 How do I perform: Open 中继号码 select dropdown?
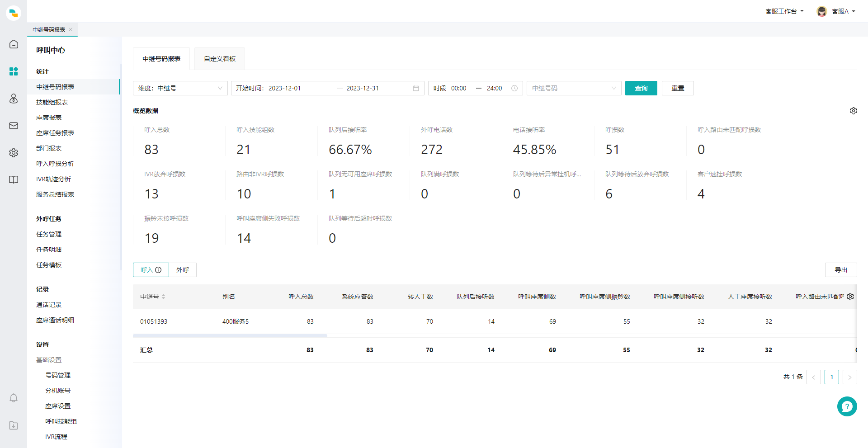(x=574, y=88)
